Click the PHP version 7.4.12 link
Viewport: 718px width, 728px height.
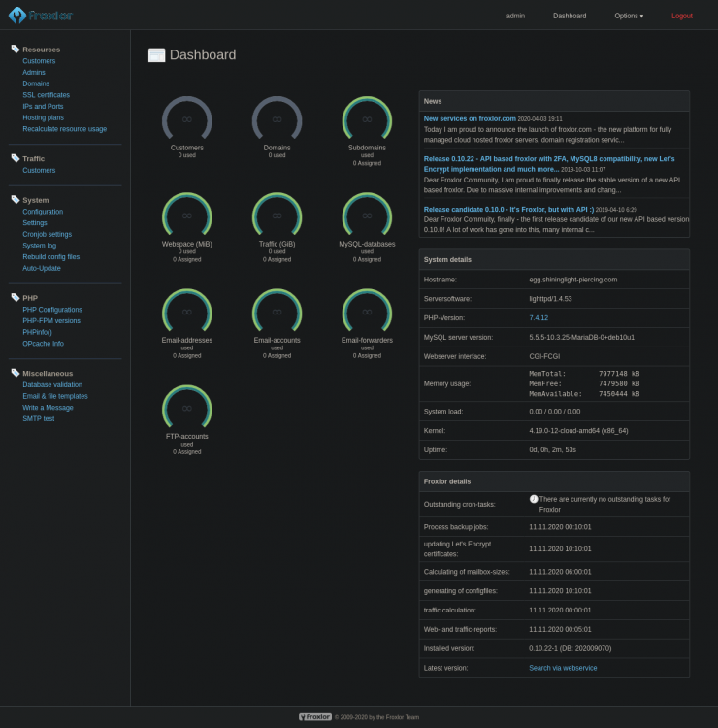pos(538,318)
